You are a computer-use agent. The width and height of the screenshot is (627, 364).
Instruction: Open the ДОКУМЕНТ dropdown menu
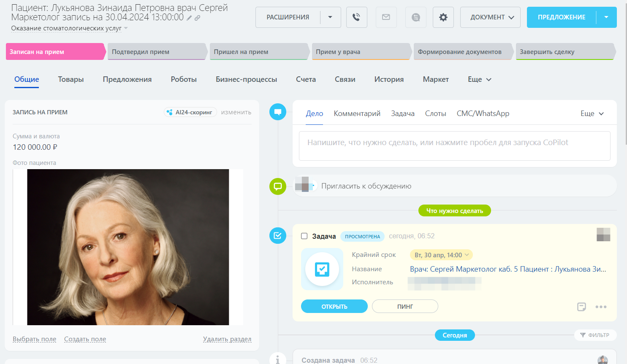(x=490, y=17)
